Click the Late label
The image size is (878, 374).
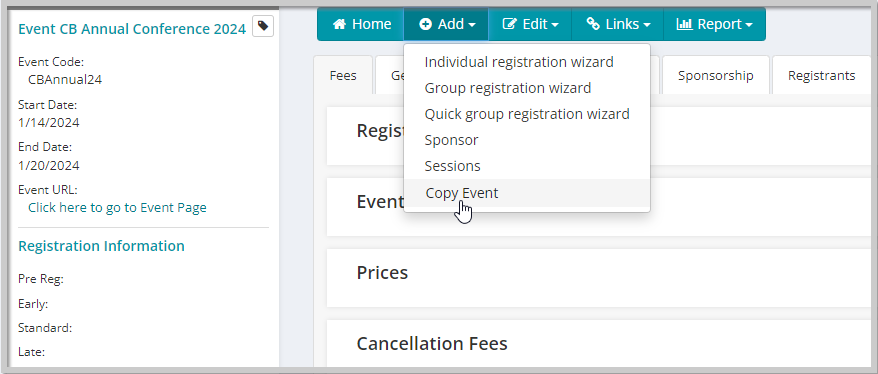point(31,352)
